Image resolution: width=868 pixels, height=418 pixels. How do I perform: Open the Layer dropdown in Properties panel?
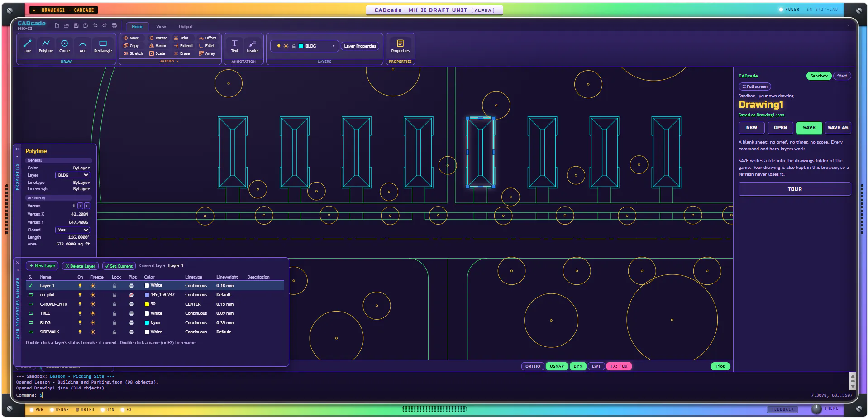pyautogui.click(x=72, y=175)
